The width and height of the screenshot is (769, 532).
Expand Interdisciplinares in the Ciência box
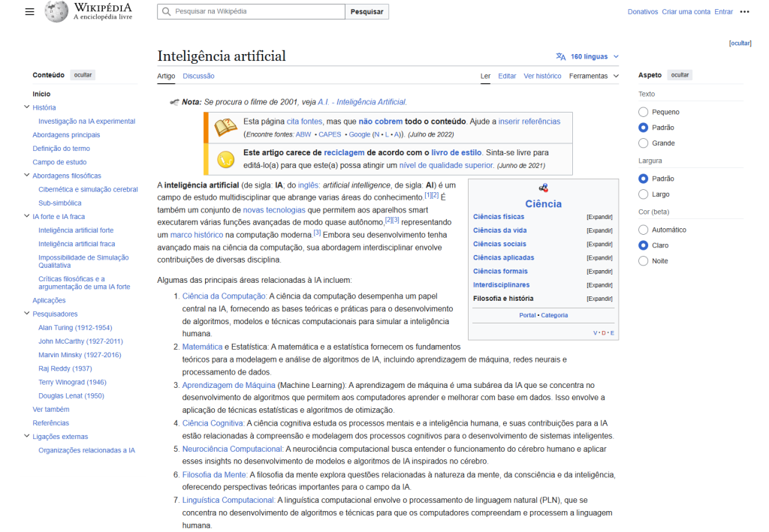(599, 285)
